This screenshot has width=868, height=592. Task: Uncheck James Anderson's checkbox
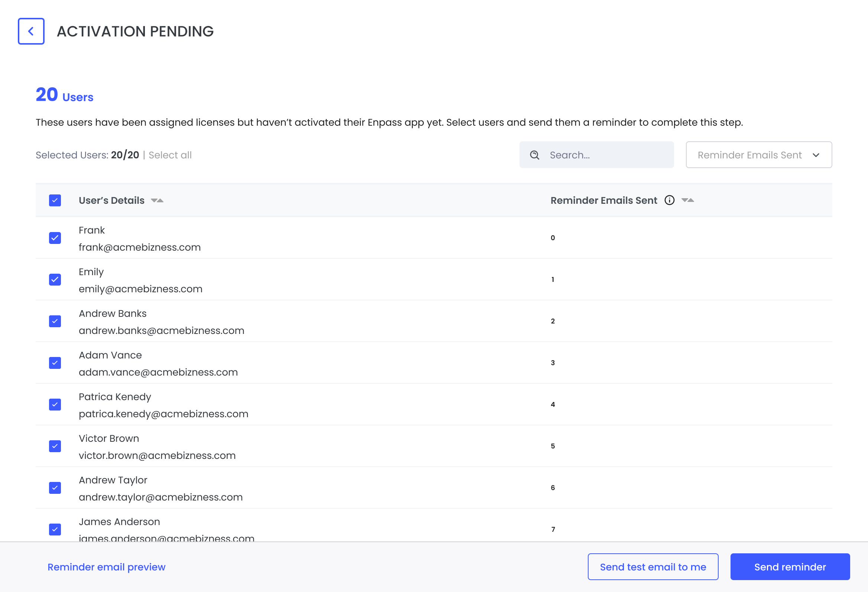click(x=55, y=529)
